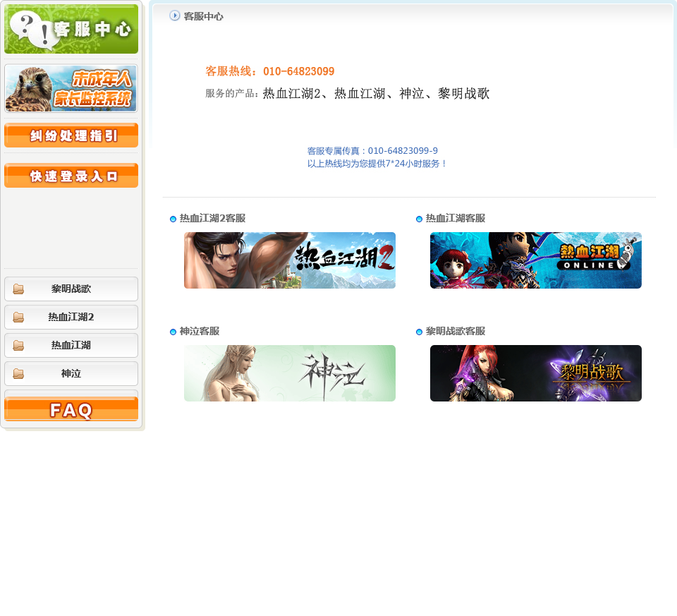The image size is (677, 616).
Task: Click the 客服中心 green header banner
Action: point(71,29)
